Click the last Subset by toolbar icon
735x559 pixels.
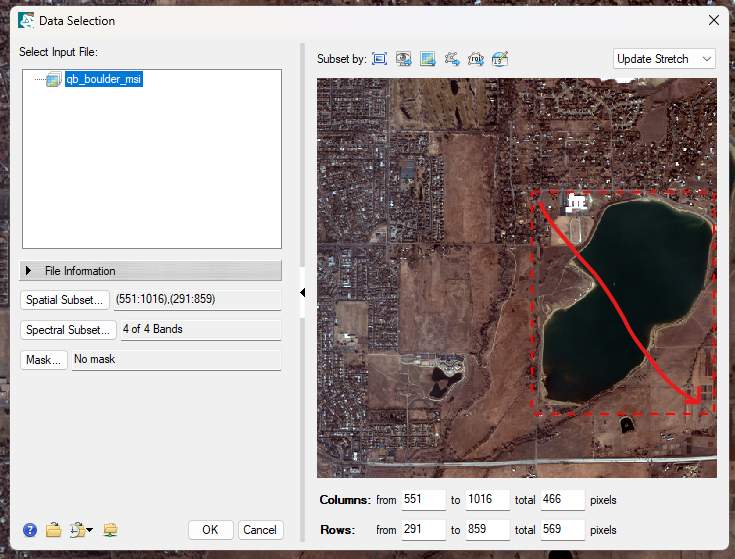(x=500, y=59)
